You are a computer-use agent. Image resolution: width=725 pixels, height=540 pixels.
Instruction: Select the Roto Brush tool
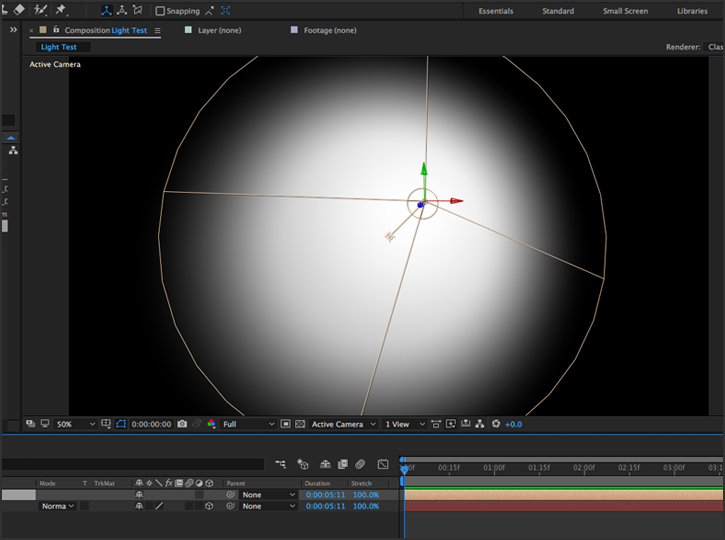[41, 9]
